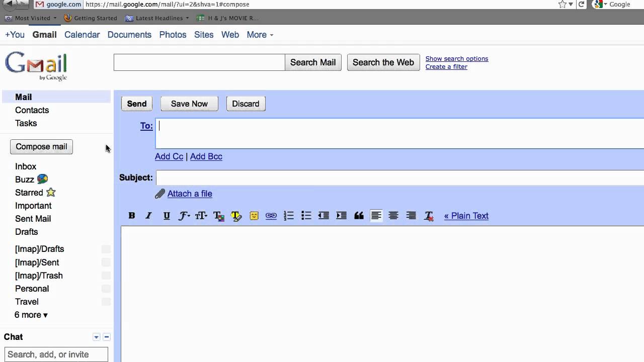This screenshot has height=362, width=644.
Task: Reload the page in the browser
Action: (x=582, y=4)
